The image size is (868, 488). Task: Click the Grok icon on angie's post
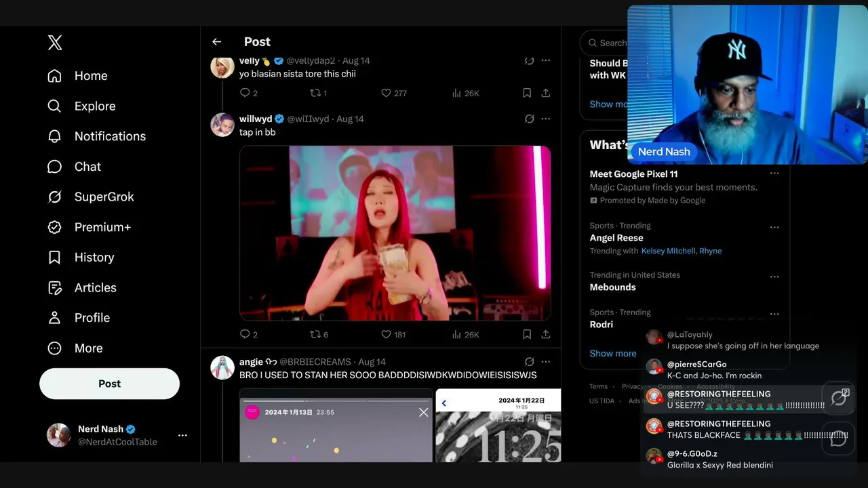point(530,362)
